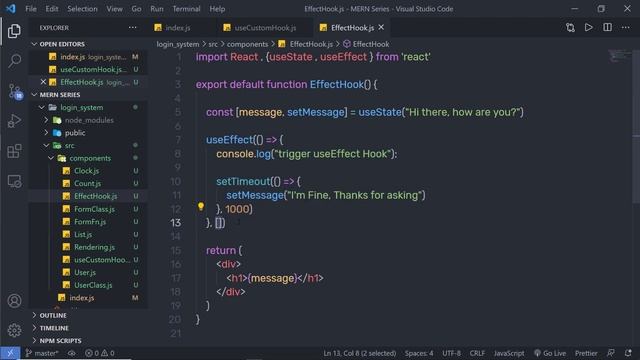640x360 pixels.
Task: Click the lightbulb code action icon
Action: coord(201,207)
